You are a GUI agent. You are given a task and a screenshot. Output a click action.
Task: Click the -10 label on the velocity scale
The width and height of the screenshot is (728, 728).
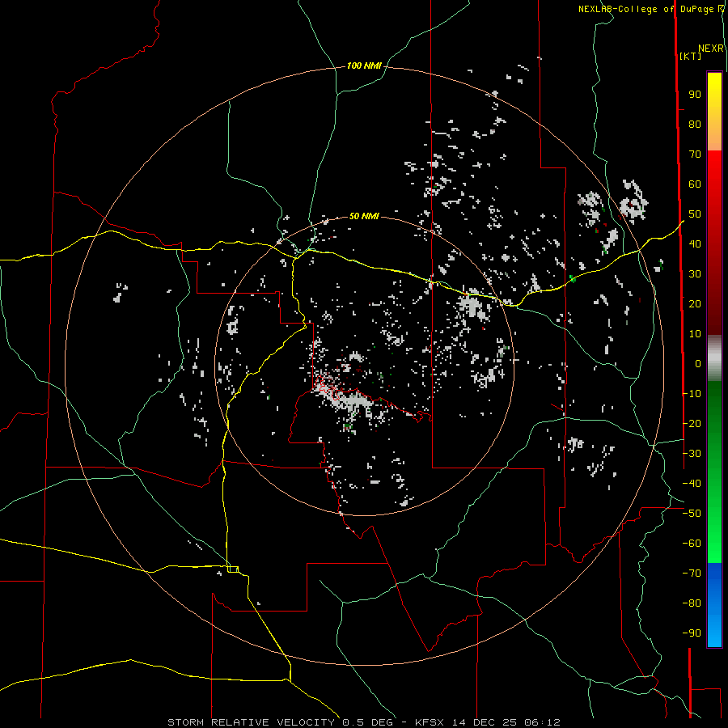click(x=692, y=394)
